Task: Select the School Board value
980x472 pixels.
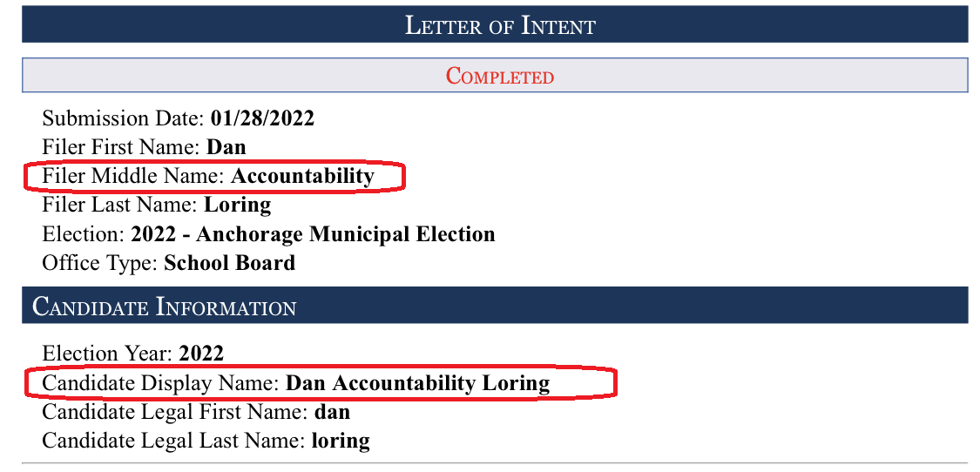Action: (229, 263)
